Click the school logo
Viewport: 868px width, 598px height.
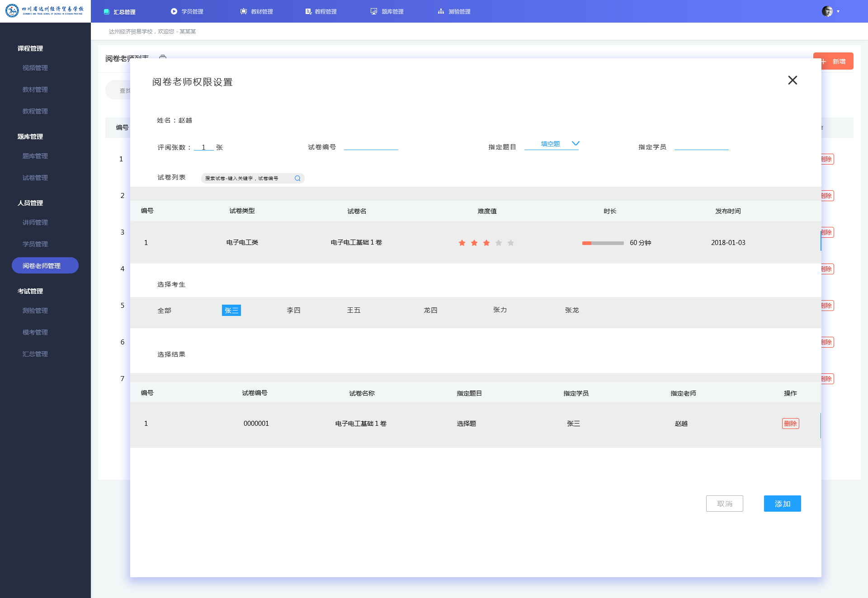tap(45, 11)
